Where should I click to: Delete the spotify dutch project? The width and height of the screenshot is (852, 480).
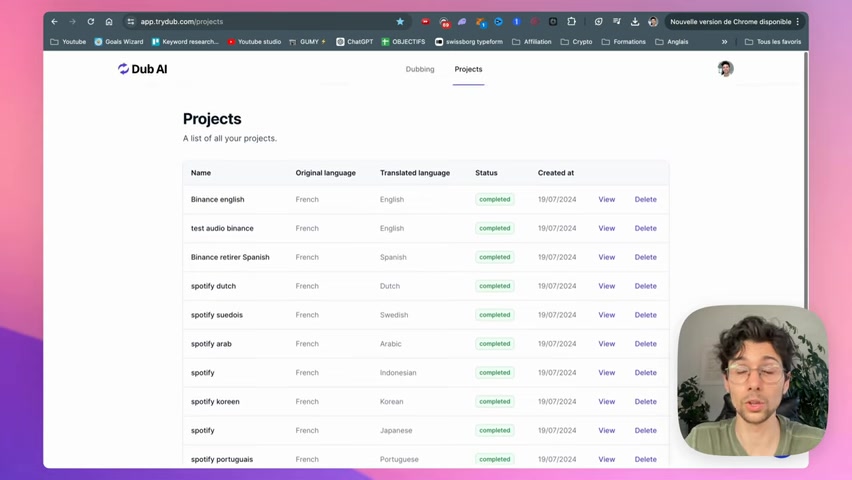[x=646, y=286]
